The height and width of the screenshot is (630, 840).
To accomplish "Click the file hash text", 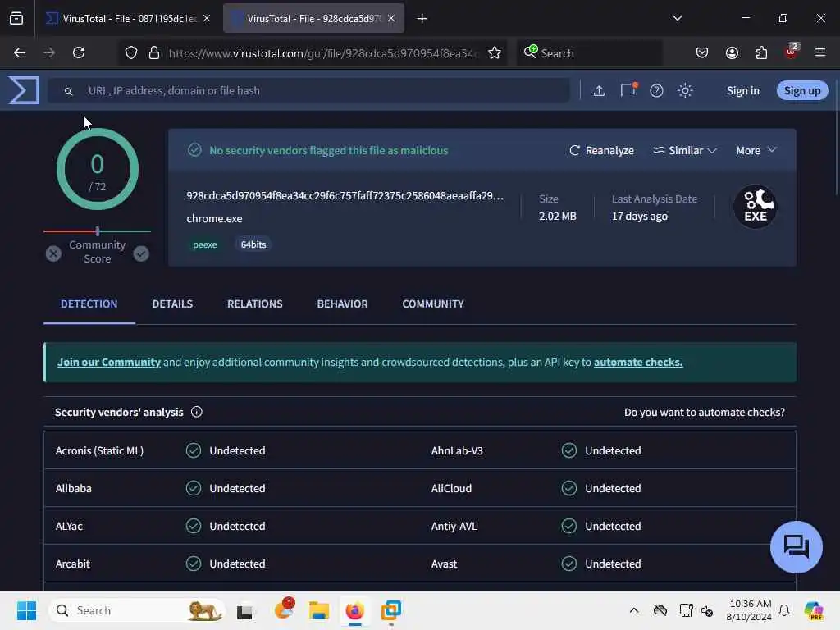I will pyautogui.click(x=345, y=195).
